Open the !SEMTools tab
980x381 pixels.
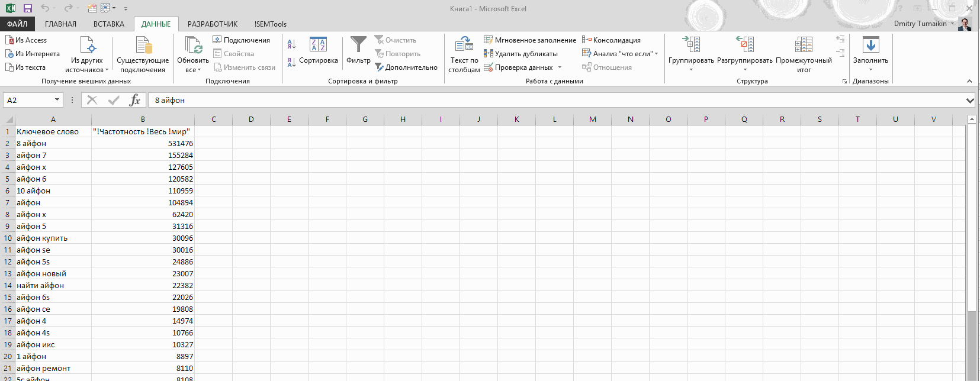pos(271,24)
